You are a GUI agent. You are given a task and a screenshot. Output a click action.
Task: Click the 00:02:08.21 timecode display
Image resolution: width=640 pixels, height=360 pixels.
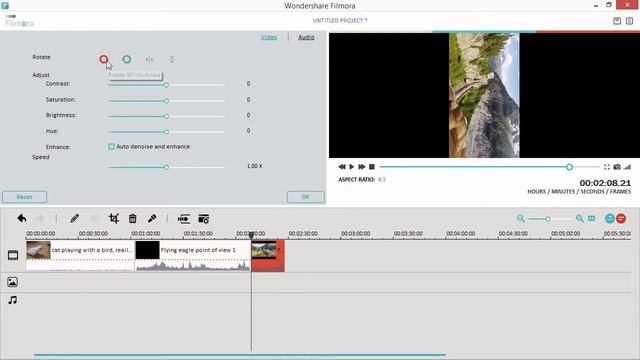605,183
